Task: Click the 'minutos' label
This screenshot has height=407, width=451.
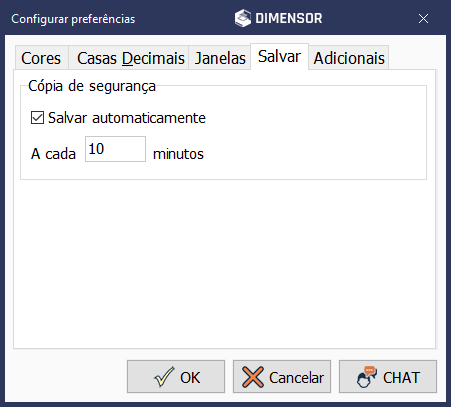Action: point(178,154)
